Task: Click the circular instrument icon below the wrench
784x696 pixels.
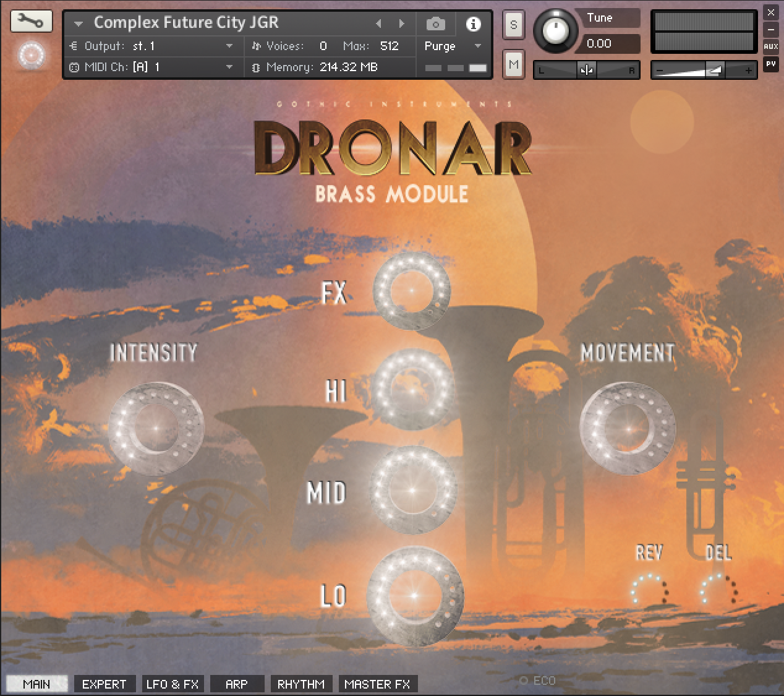Action: coord(31,55)
